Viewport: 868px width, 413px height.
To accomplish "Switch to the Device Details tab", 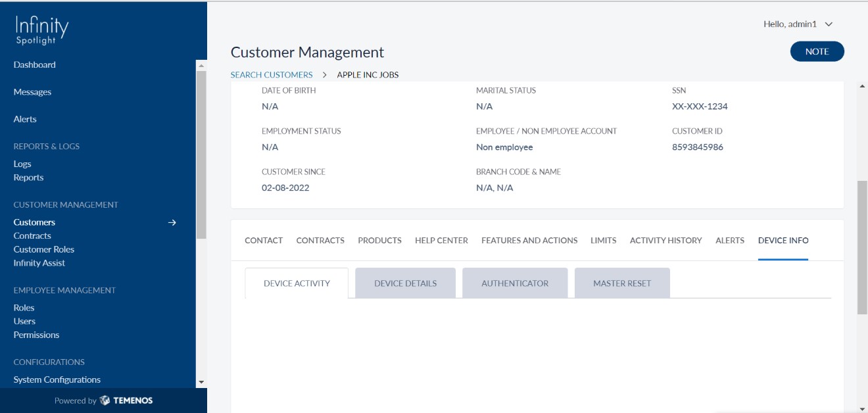I will pyautogui.click(x=405, y=283).
